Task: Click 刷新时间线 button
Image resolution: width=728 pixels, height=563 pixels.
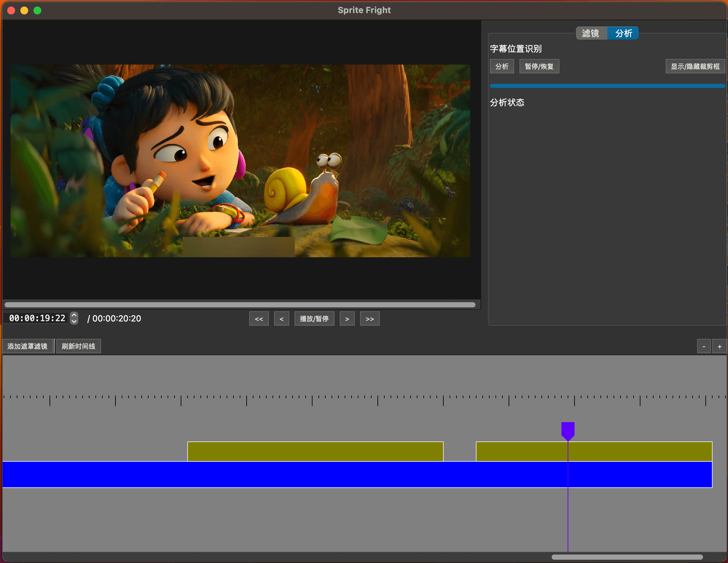Action: 78,346
